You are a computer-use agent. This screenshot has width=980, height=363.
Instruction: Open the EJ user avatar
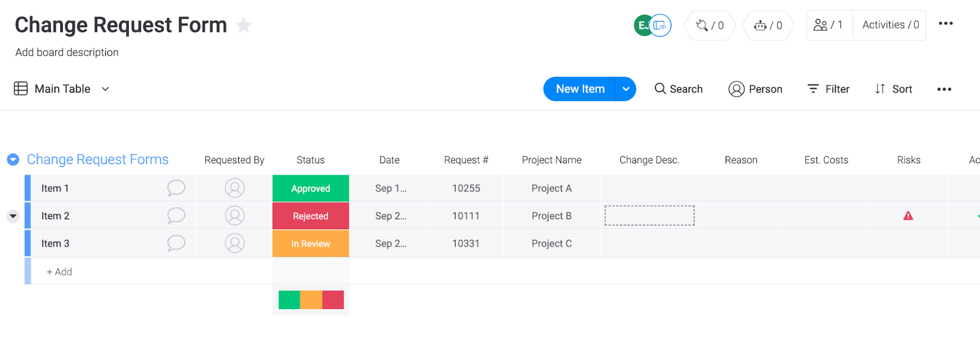point(643,25)
